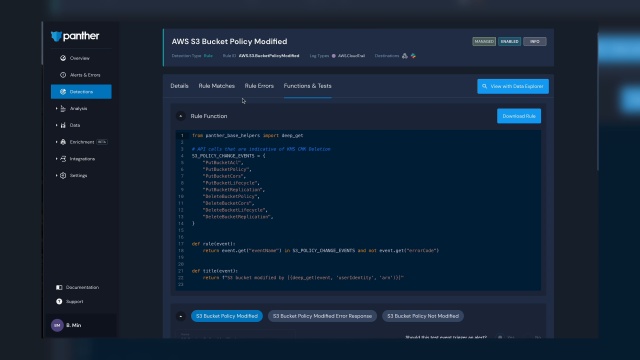Click the Integrations sidebar icon
This screenshot has height=360, width=640.
pos(63,158)
